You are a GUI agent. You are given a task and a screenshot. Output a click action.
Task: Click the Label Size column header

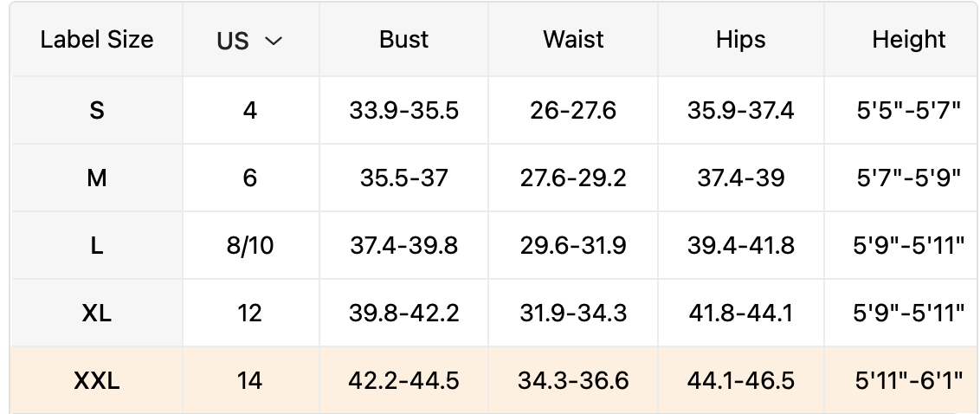click(x=97, y=40)
